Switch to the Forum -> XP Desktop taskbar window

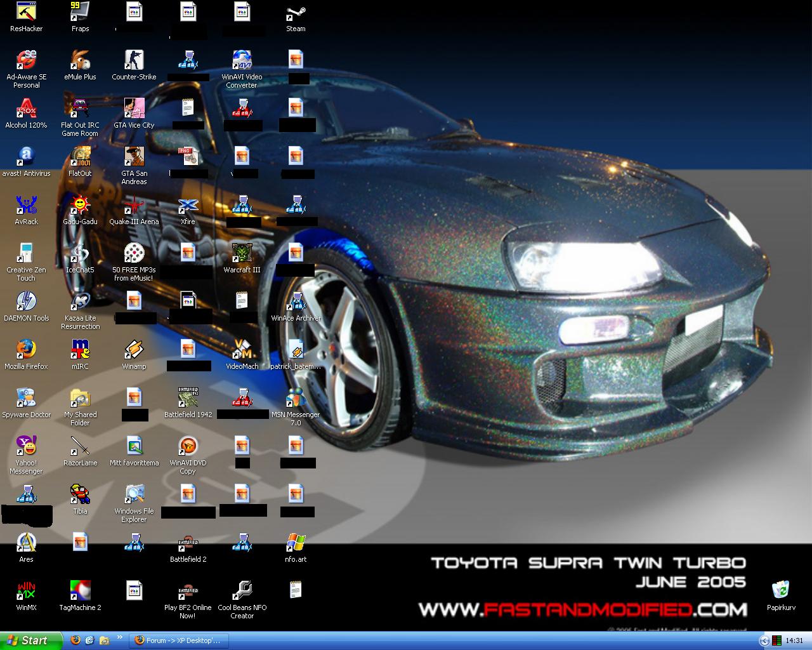tap(178, 640)
